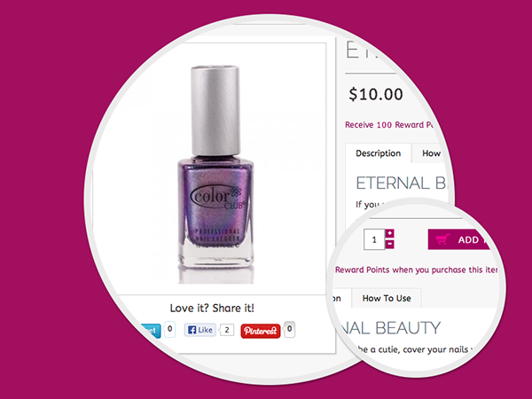Click the $10.00 price text
Screen dimensions: 532x399
pos(376,94)
